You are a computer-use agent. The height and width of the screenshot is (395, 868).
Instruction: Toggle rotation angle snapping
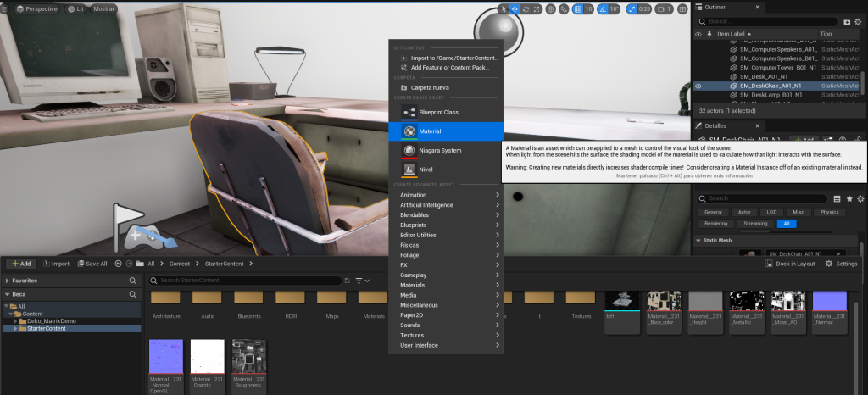[603, 8]
